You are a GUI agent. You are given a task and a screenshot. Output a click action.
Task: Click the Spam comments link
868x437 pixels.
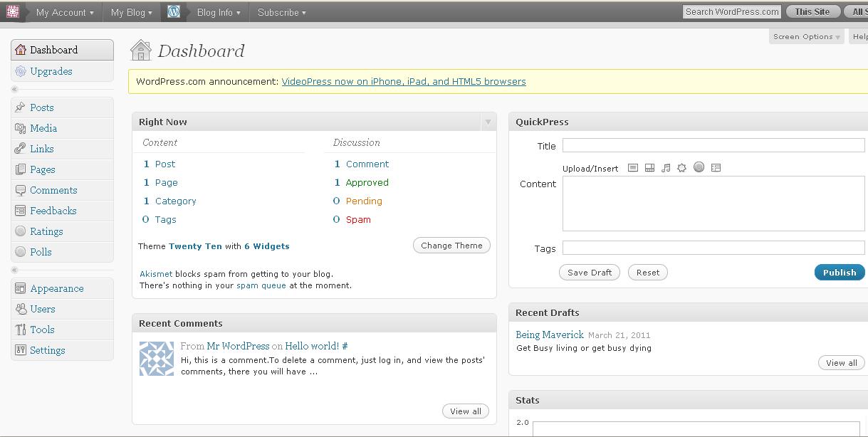coord(358,220)
